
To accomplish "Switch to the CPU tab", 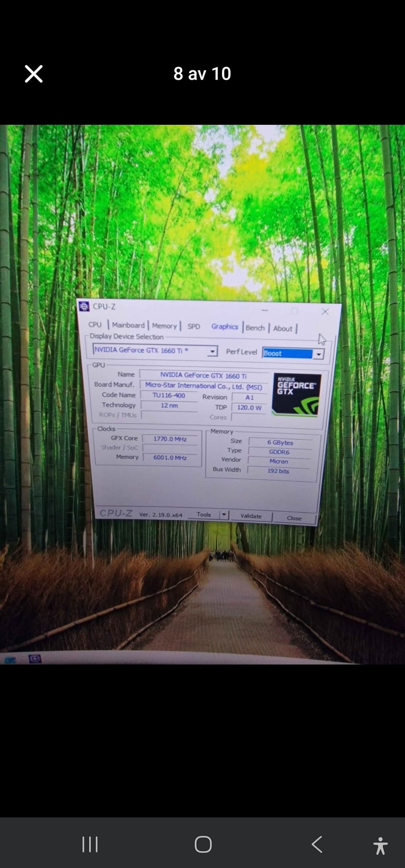I will pos(95,325).
